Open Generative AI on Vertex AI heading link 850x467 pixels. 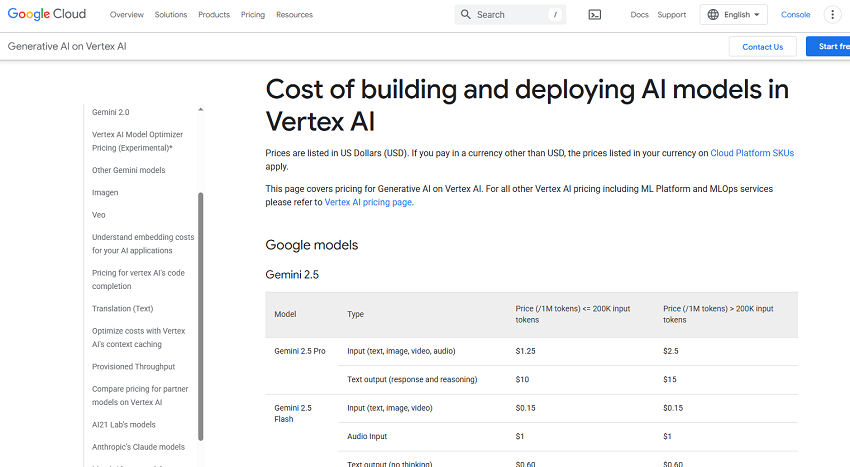(67, 47)
